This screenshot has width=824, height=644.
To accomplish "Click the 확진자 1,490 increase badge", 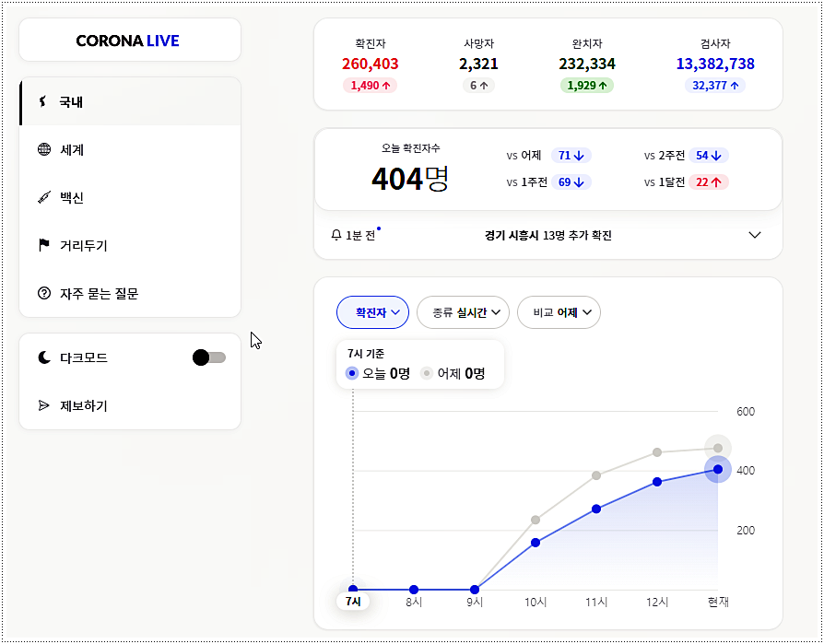I will coord(370,86).
